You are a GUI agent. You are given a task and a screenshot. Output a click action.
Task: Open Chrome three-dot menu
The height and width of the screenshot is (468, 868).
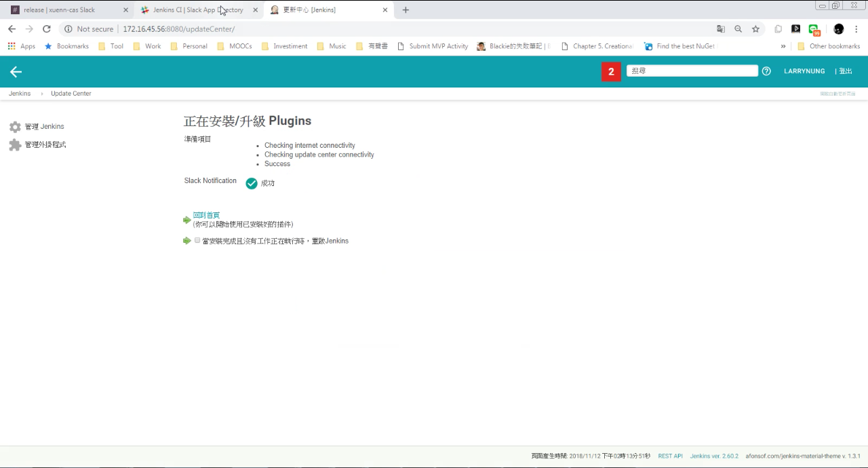click(x=856, y=29)
